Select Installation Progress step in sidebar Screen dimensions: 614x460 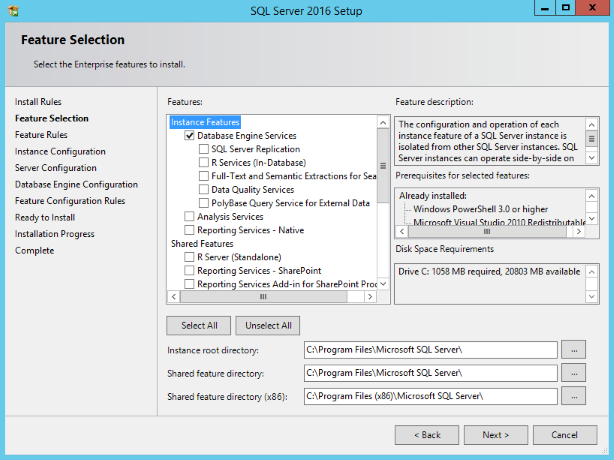(55, 234)
